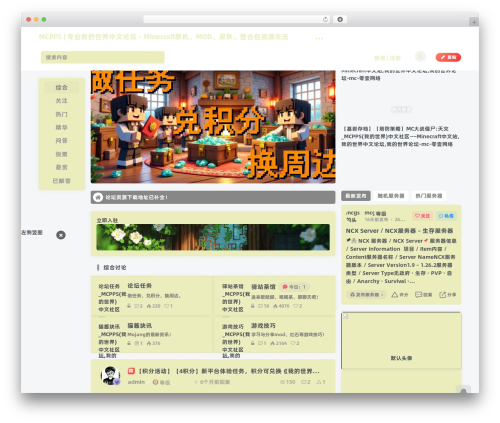Viewport: 500px width, 423px height.
Task: Click the back-to-top button at bottom right
Action: pyautogui.click(x=463, y=390)
